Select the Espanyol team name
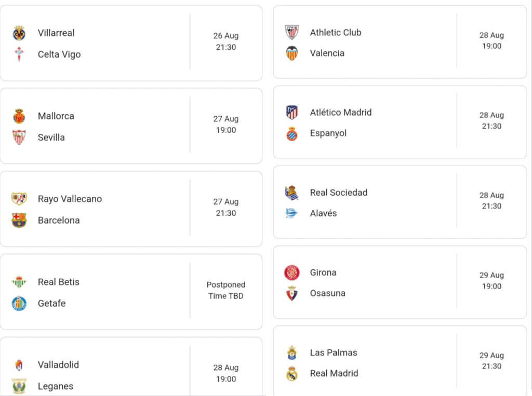Screen dimensions: 532x396 [328, 133]
